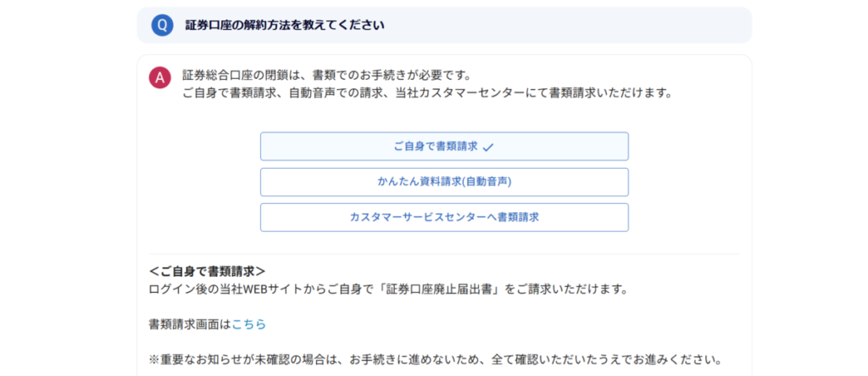Screen dimensions: 868x376
Task: Click the ※重要なお知らせ notice line
Action: 435,360
